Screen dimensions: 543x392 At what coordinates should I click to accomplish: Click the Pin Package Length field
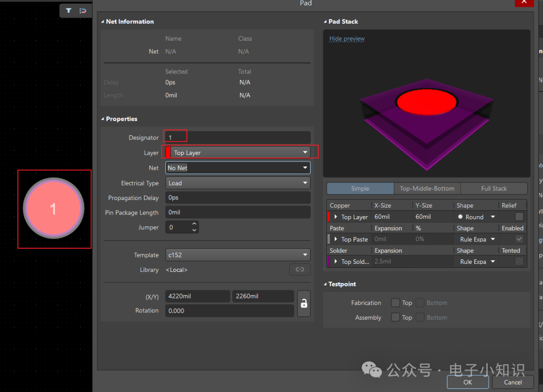coord(238,212)
